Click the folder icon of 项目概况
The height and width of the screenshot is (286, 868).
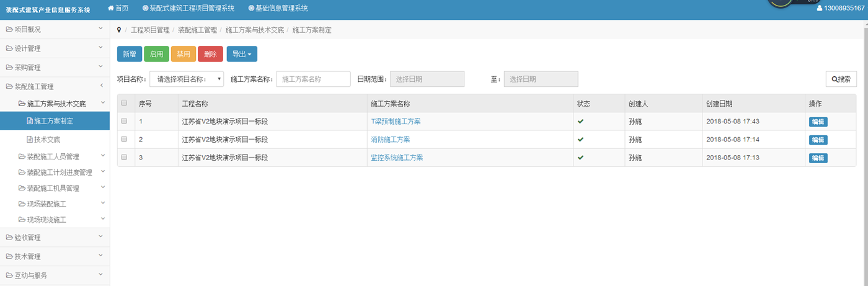click(9, 29)
